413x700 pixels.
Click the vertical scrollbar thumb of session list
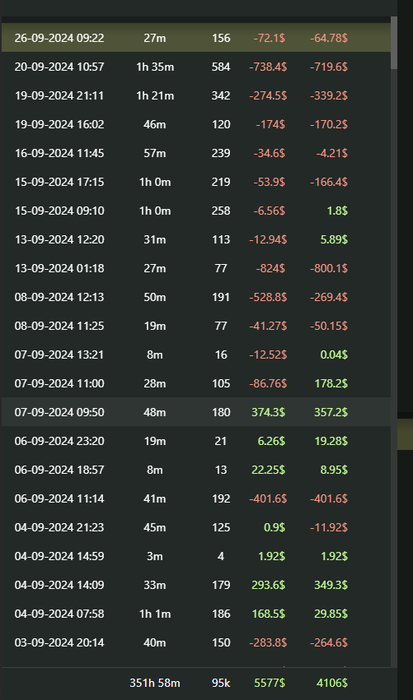(394, 43)
